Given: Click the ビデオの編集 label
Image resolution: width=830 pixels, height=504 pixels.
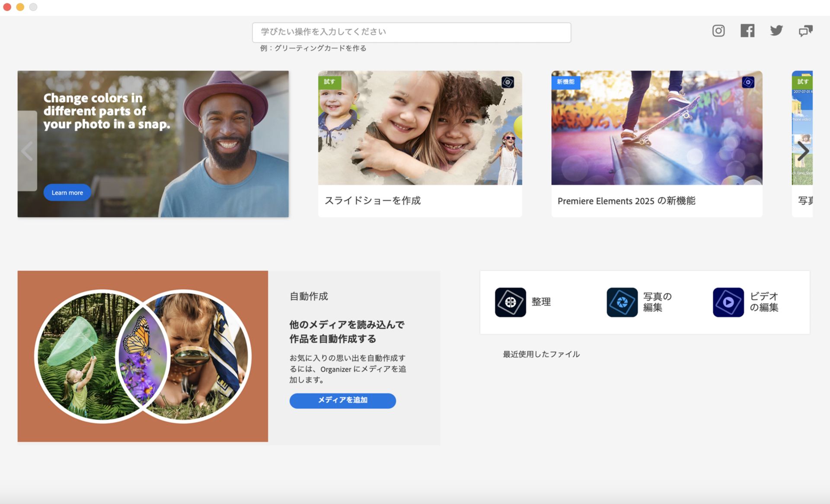Looking at the screenshot, I should pos(764,302).
